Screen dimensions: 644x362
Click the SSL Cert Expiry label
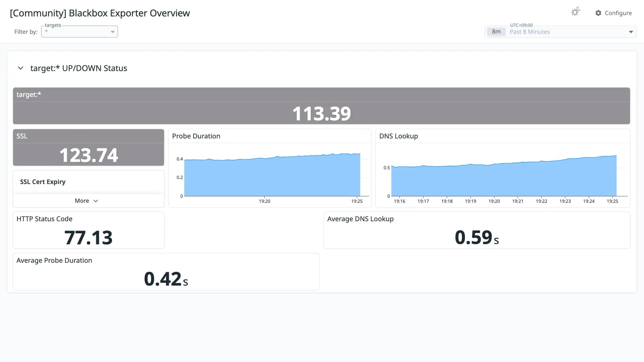tap(43, 182)
